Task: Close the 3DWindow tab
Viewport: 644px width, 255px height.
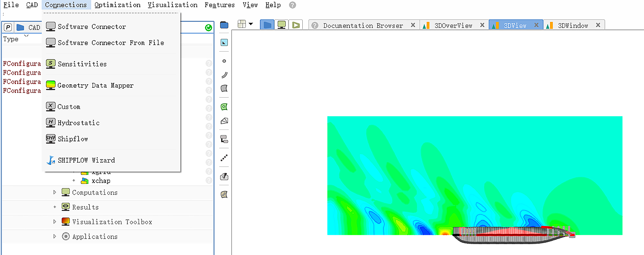Action: point(598,25)
